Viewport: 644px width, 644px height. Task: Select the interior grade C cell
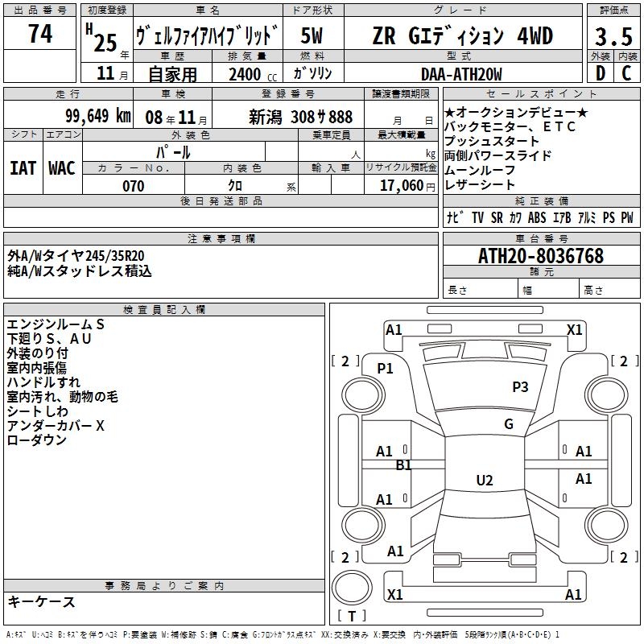[627, 73]
